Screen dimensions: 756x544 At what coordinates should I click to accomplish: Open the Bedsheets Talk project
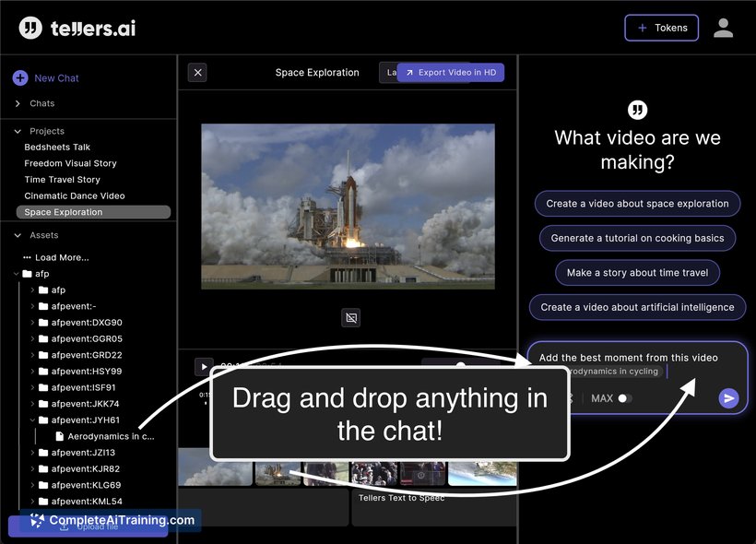pos(57,148)
